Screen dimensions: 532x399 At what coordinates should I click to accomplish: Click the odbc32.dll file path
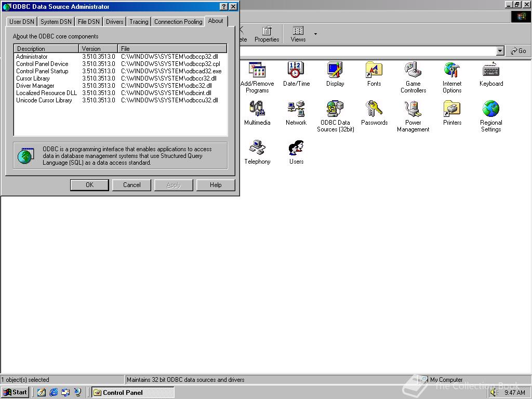166,86
